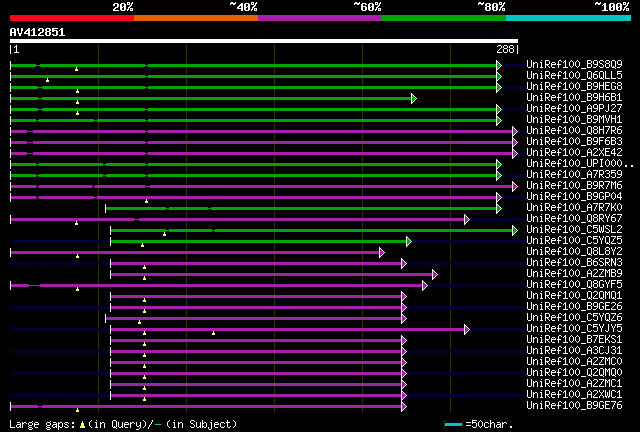The width and height of the screenshot is (640, 432).
Task: Click the green arrowhead ending the A7R7K0 alignment
Action: point(499,209)
